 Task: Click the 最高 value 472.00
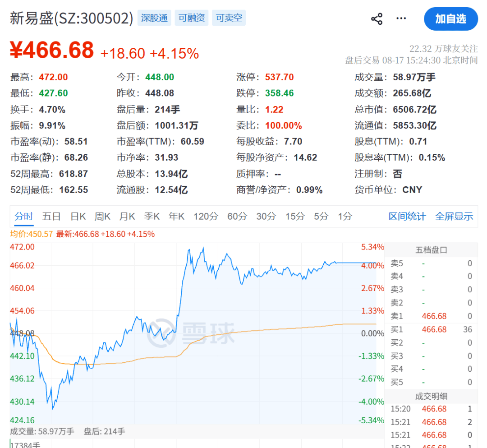pos(53,77)
